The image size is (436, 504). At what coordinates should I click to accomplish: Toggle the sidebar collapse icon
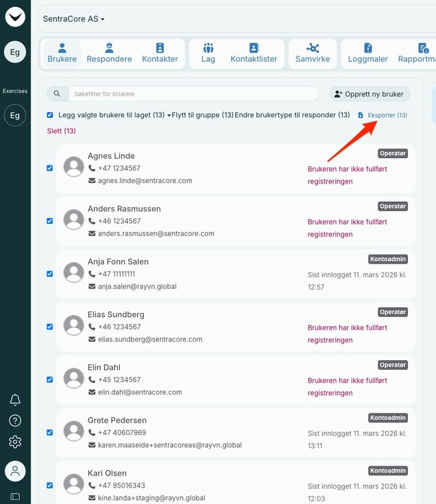[15, 496]
